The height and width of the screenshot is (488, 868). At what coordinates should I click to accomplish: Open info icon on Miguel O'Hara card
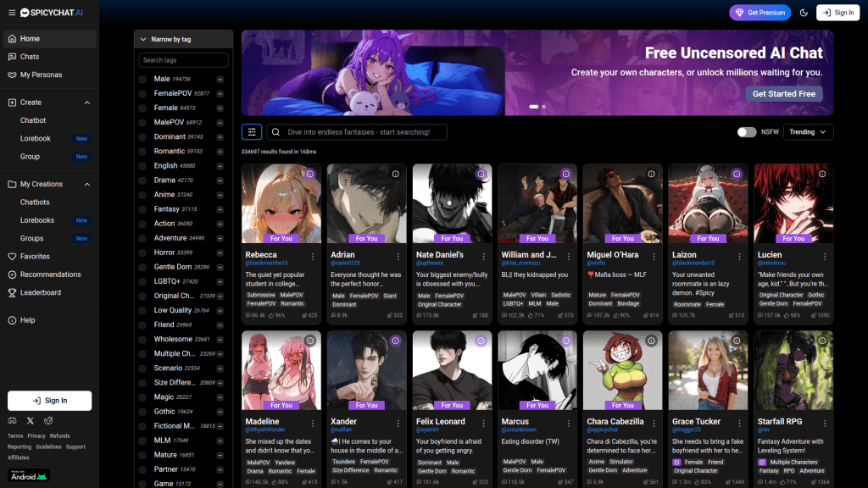click(x=652, y=174)
